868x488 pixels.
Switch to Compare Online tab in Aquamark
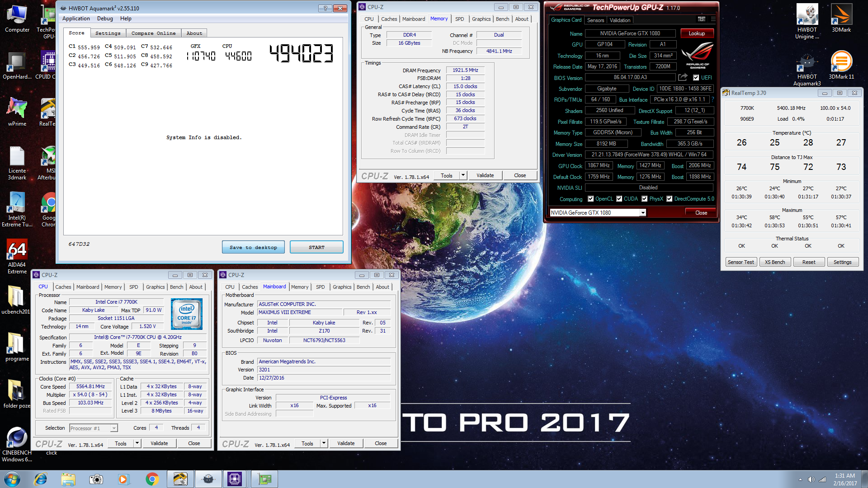click(x=153, y=33)
